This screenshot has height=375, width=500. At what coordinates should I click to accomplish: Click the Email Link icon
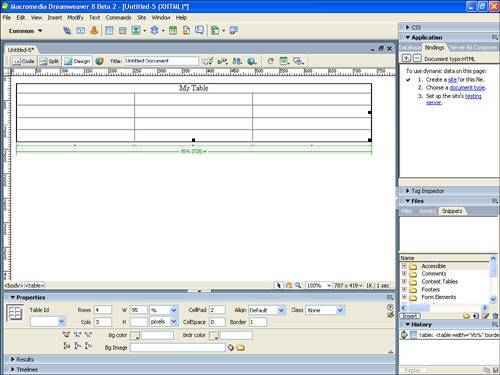coord(81,31)
